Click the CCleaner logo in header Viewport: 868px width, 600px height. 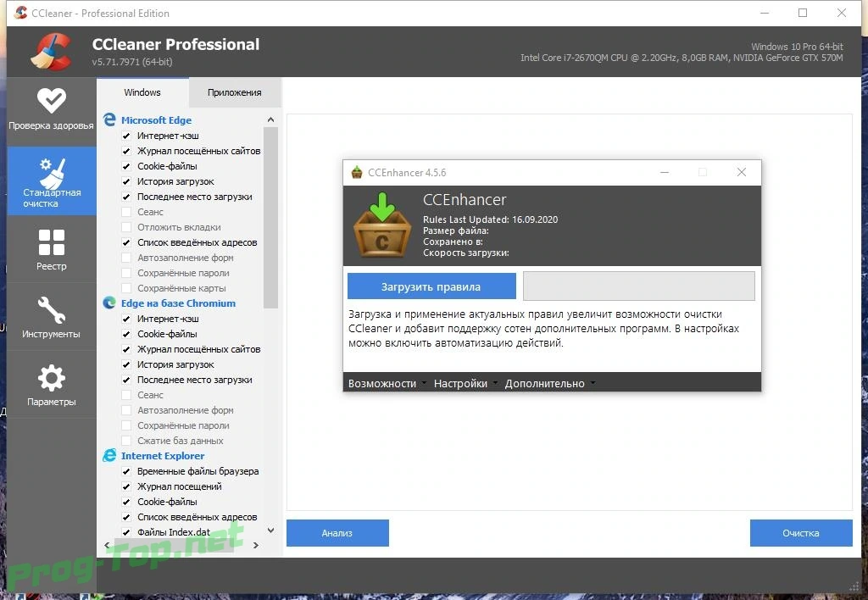pyautogui.click(x=51, y=51)
